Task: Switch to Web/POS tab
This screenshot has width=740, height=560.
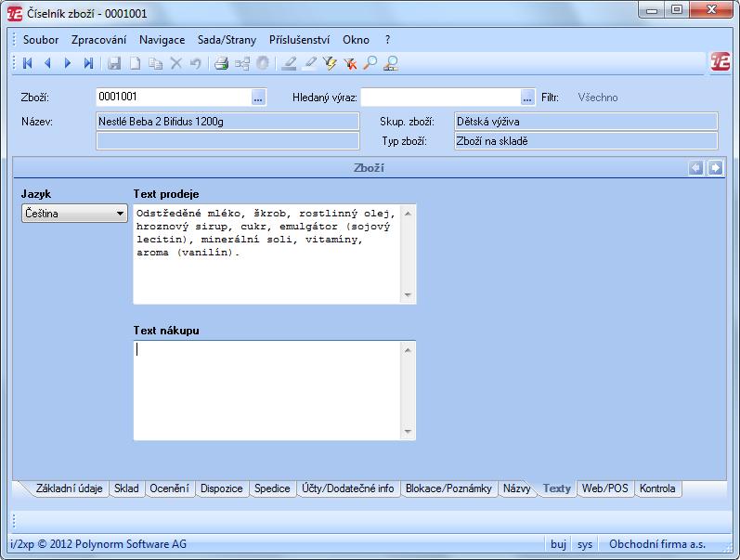Action: click(605, 488)
